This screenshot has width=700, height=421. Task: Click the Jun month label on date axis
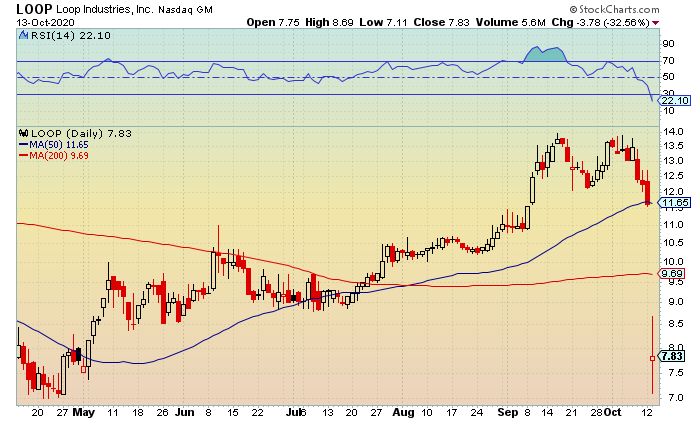184,413
